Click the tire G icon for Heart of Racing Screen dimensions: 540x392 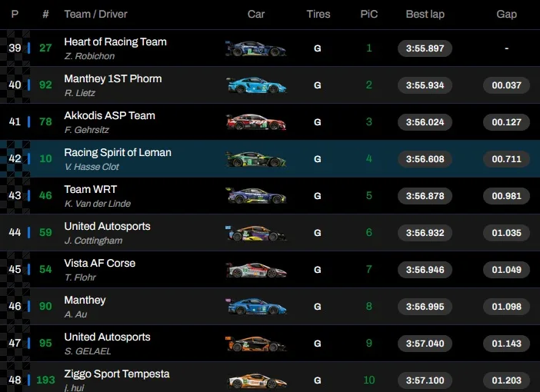pyautogui.click(x=318, y=48)
